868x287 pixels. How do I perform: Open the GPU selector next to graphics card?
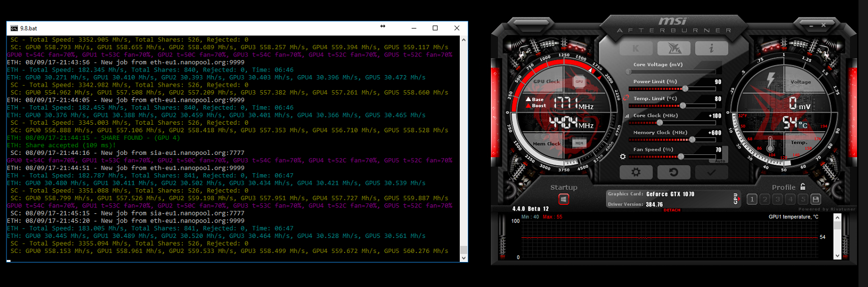tap(735, 198)
